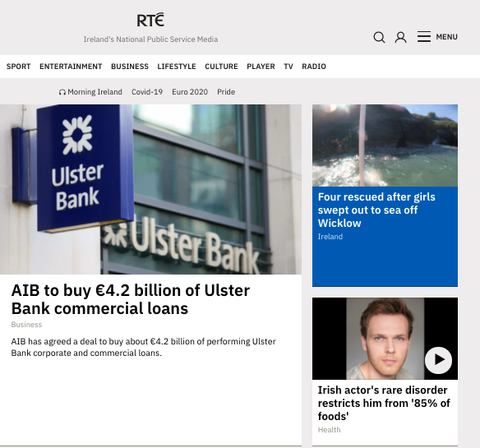Open the Four rescued after girls swept out headline
The width and height of the screenshot is (480, 448).
376,210
